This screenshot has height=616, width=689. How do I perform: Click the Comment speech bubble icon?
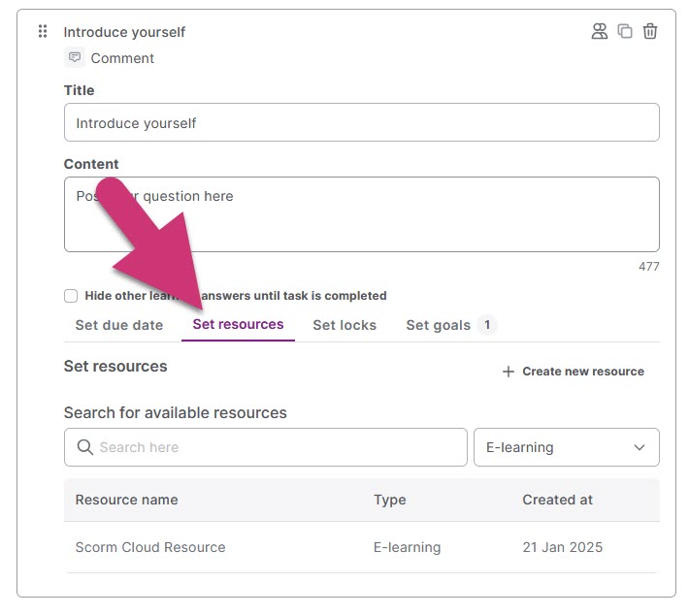pyautogui.click(x=75, y=58)
